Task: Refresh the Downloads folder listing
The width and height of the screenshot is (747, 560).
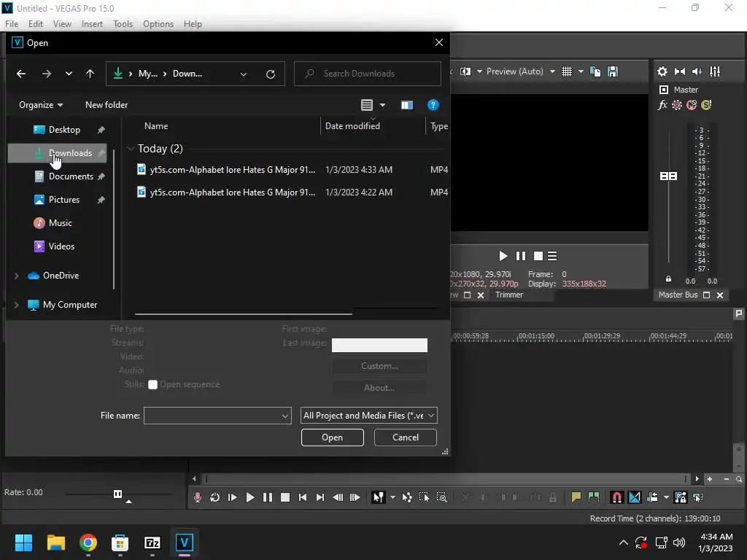Action: 270,74
